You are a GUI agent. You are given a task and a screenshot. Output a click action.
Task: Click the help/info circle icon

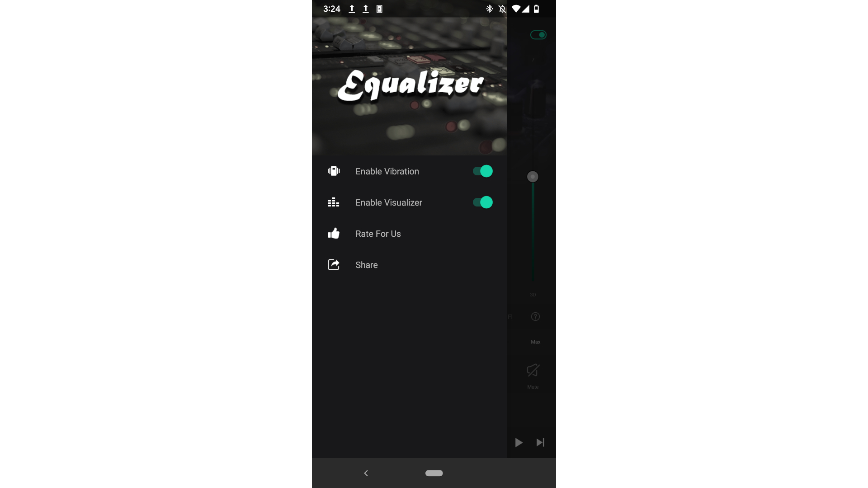(x=535, y=316)
